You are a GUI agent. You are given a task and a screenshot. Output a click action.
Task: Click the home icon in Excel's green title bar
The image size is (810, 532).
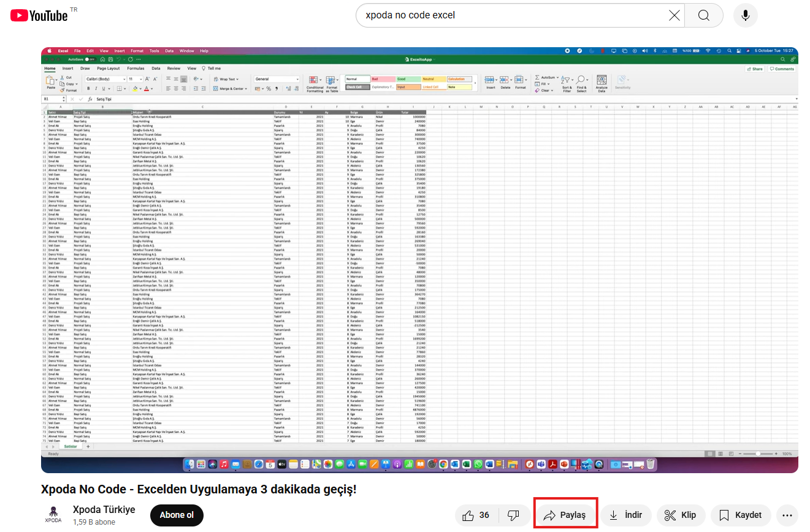(102, 59)
